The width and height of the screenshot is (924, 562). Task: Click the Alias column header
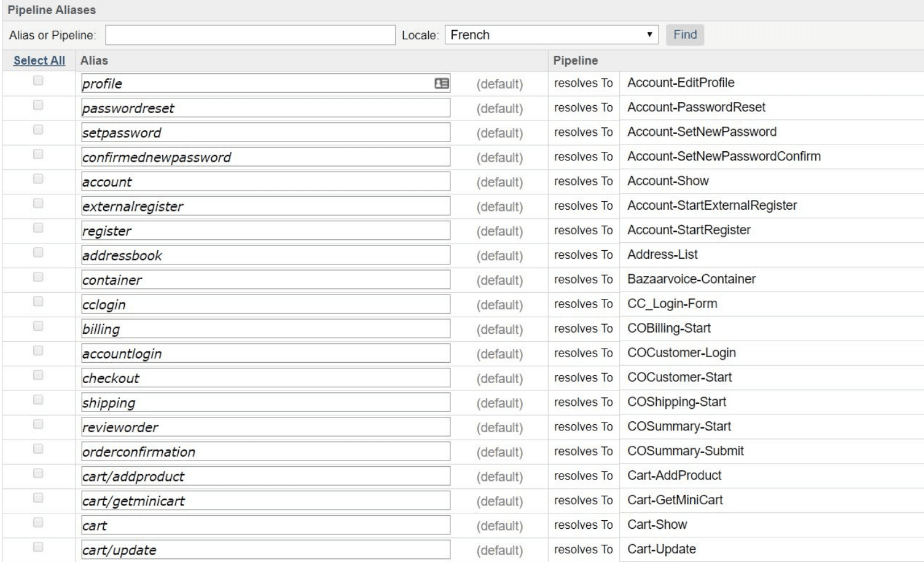(x=94, y=61)
